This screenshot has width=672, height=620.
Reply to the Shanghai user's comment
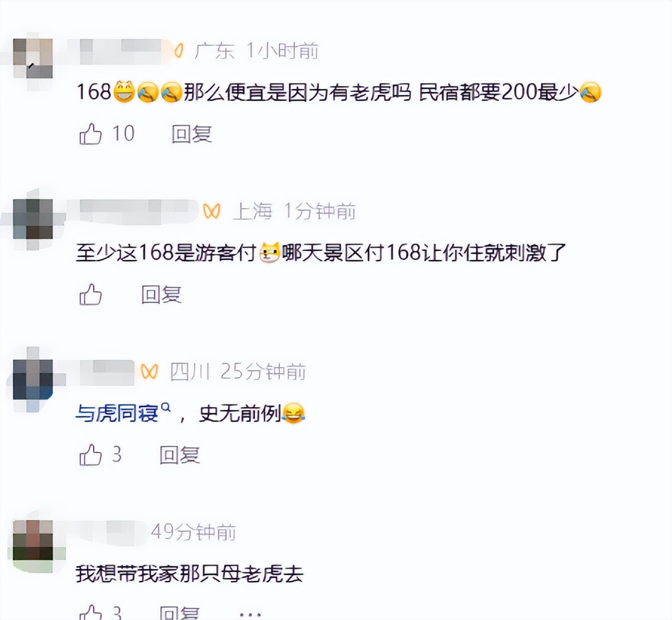tap(161, 295)
